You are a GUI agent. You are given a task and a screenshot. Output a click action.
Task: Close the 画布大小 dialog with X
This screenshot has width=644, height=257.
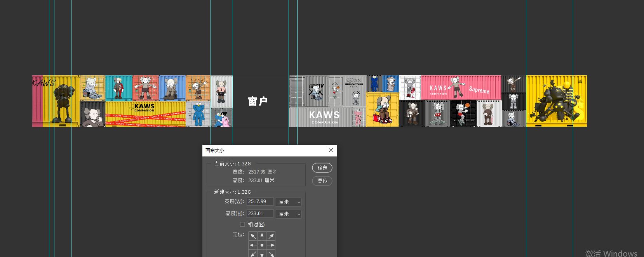pos(331,150)
